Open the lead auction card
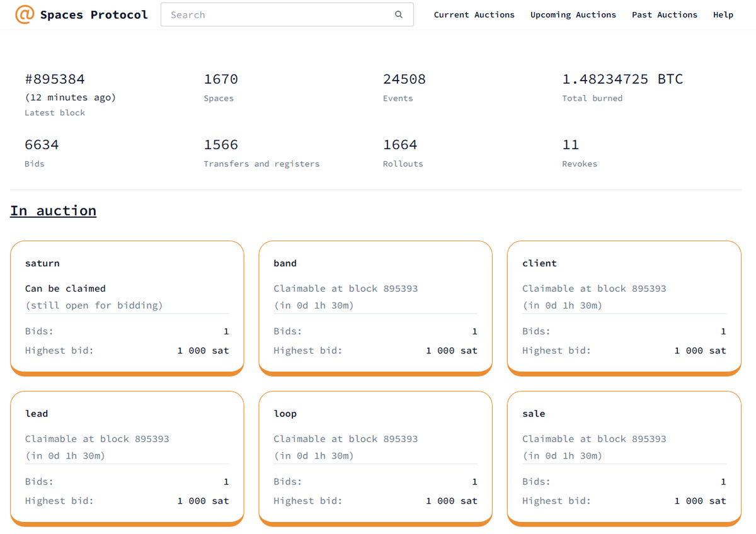The width and height of the screenshot is (756, 534). tap(127, 458)
